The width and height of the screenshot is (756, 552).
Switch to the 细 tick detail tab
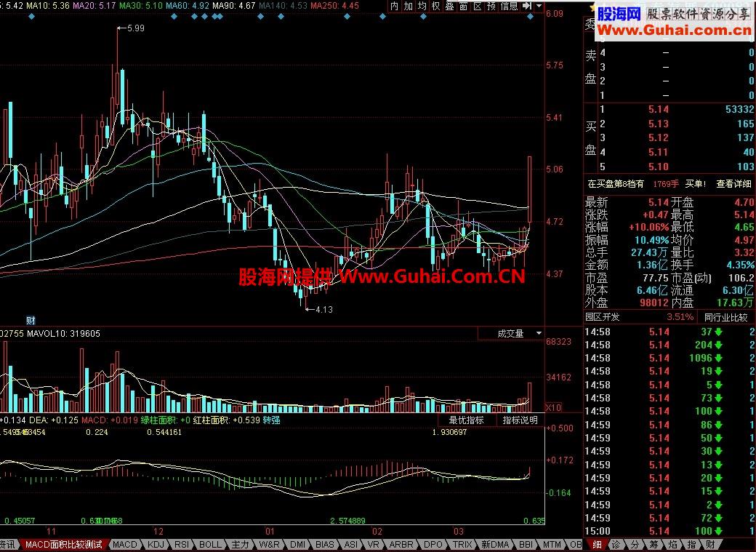click(598, 545)
